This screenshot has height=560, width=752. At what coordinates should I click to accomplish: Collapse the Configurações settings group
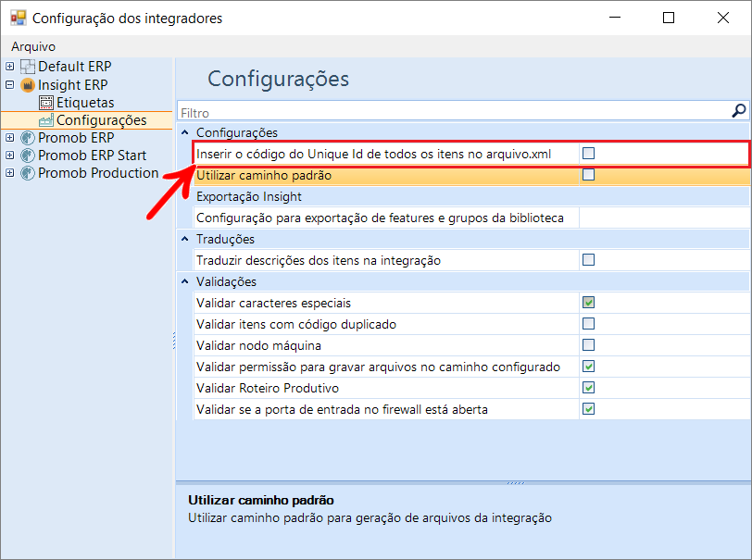tap(185, 132)
